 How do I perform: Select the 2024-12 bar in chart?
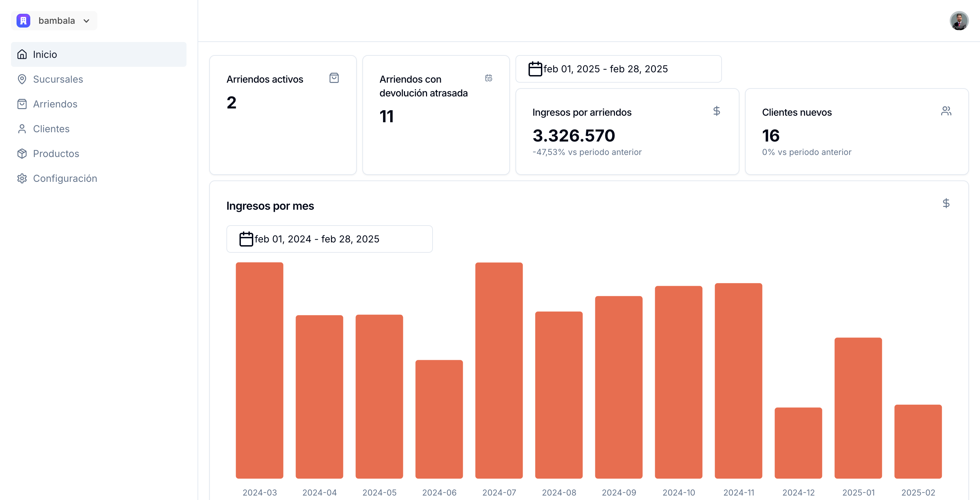tap(798, 442)
